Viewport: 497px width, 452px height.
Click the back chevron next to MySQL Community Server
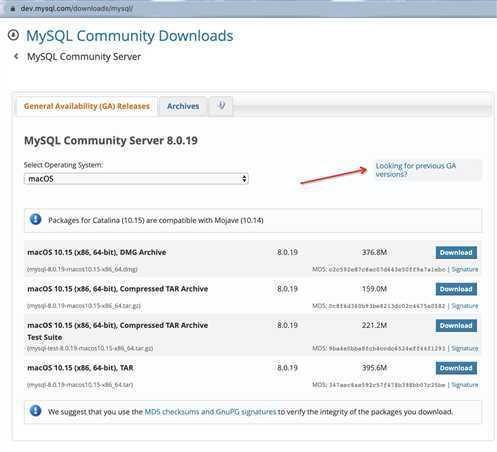click(x=16, y=56)
